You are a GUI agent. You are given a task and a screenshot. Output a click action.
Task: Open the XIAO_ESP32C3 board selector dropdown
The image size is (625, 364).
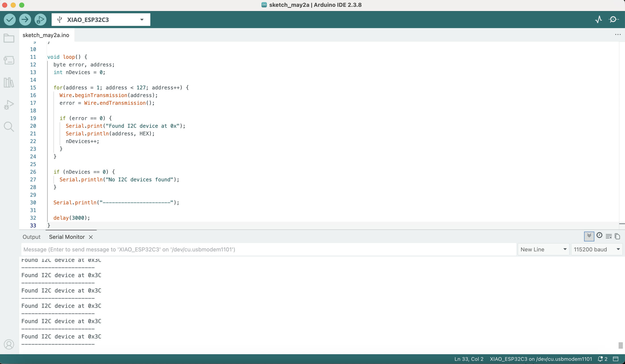[101, 20]
